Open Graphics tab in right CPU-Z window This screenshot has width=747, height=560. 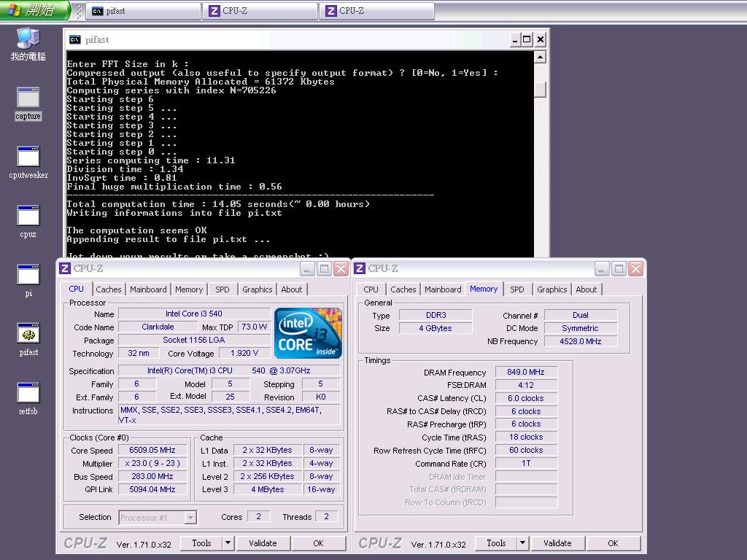click(552, 289)
